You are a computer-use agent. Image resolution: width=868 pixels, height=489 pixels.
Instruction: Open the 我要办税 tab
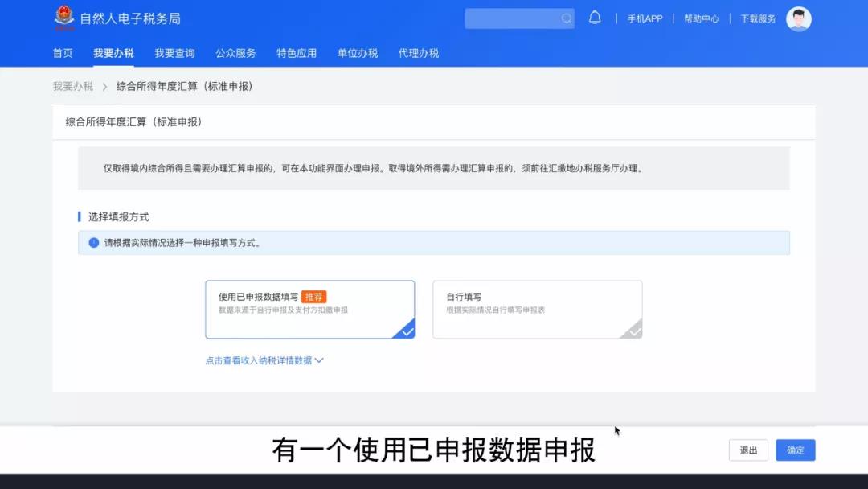[113, 53]
